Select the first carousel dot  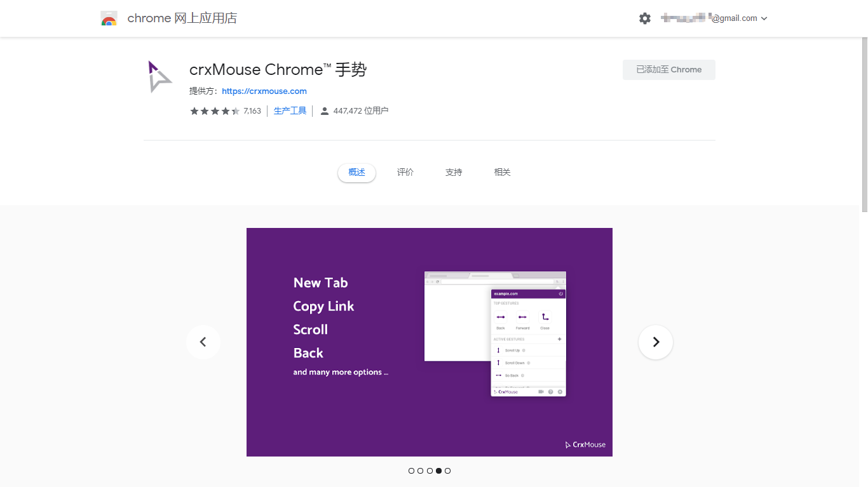click(x=411, y=471)
